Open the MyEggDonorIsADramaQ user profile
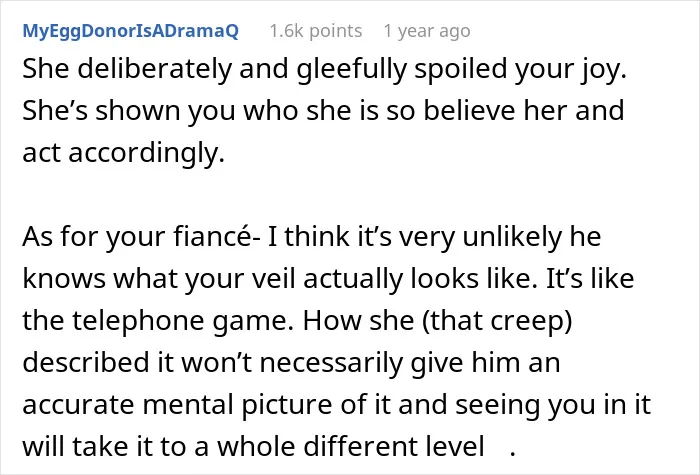 point(131,31)
